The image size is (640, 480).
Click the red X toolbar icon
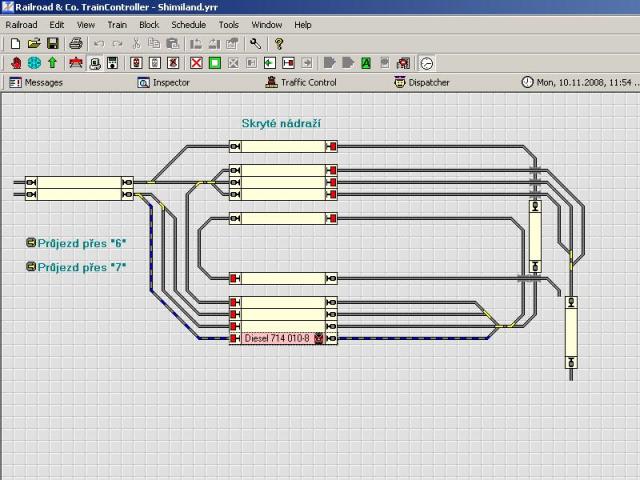196,63
